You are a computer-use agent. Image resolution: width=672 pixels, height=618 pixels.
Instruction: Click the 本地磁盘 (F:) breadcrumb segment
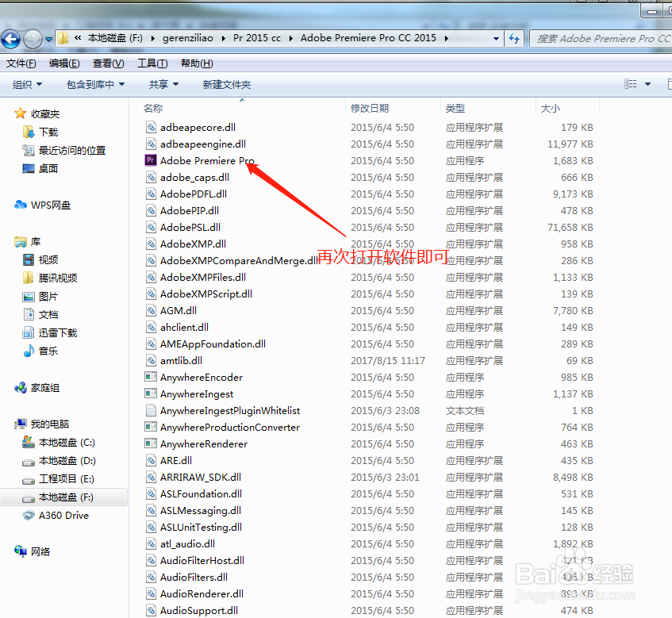point(115,38)
